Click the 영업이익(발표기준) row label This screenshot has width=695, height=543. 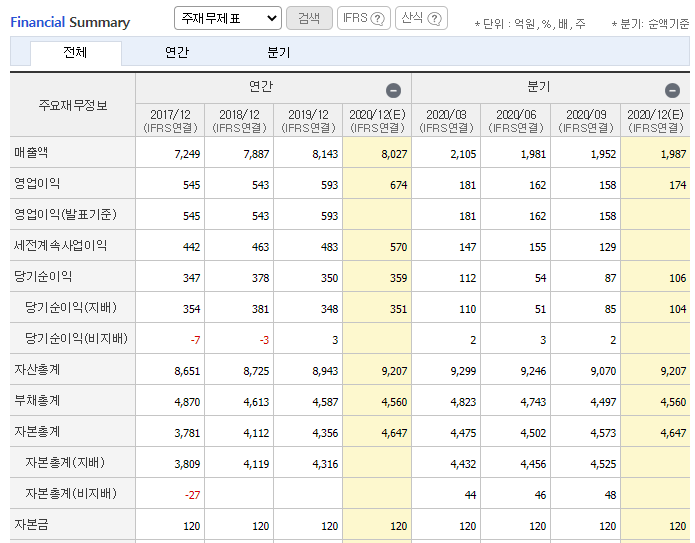(x=66, y=215)
